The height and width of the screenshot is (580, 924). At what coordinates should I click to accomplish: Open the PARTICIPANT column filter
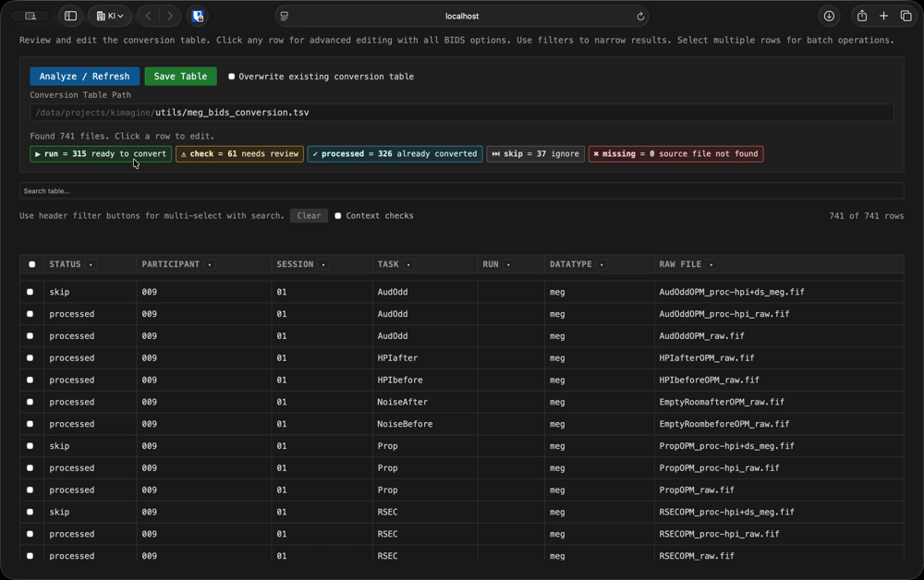click(210, 264)
